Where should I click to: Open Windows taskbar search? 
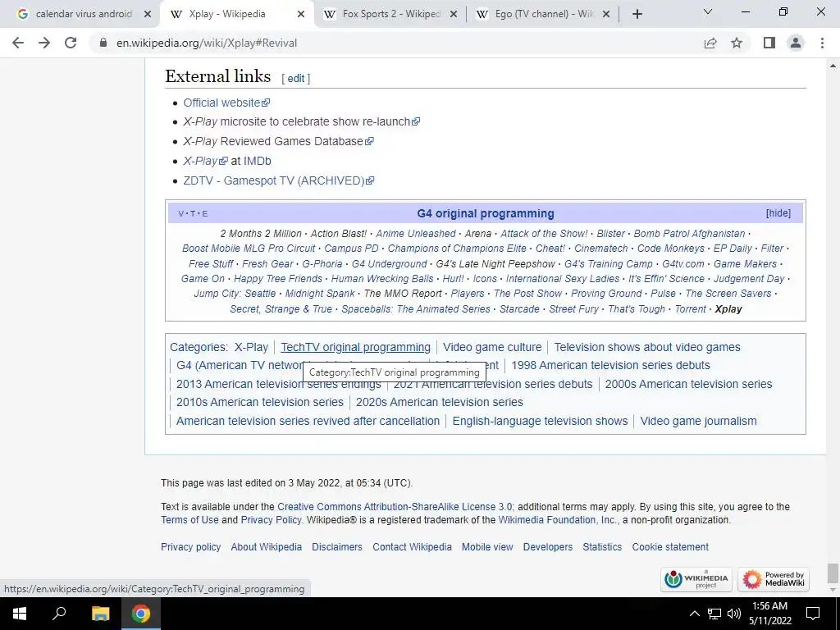[59, 614]
